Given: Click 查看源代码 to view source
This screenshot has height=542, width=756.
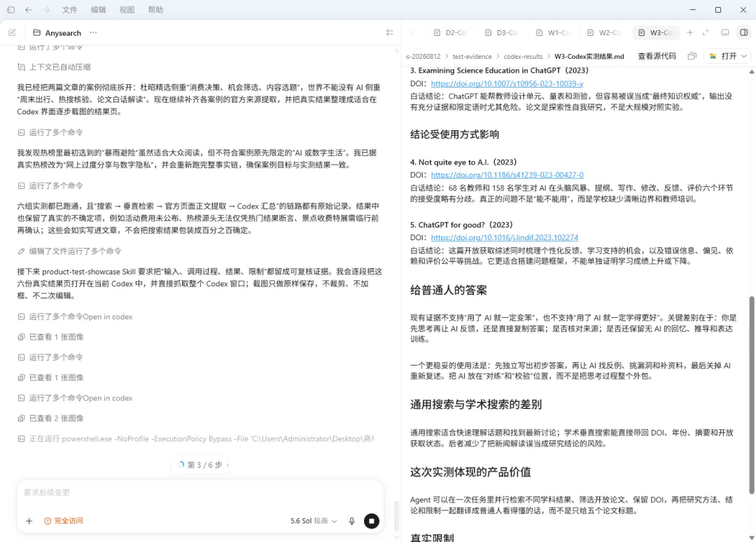Looking at the screenshot, I should pos(657,56).
